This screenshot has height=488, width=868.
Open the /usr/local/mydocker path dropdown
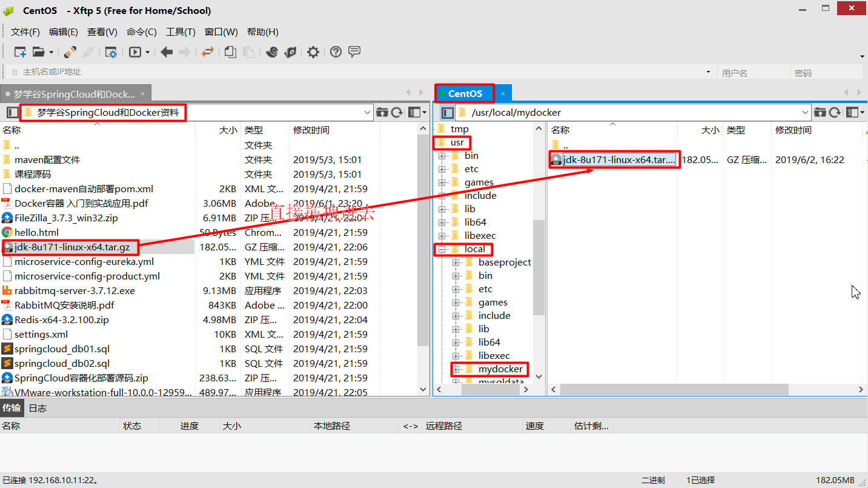[x=805, y=112]
